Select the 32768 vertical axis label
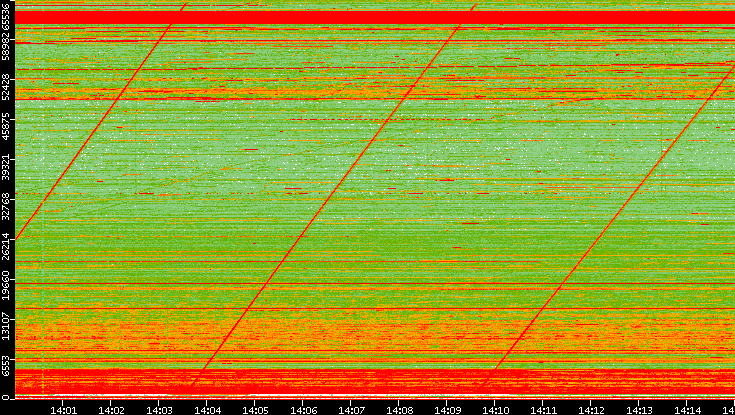This screenshot has width=735, height=415. [5, 206]
